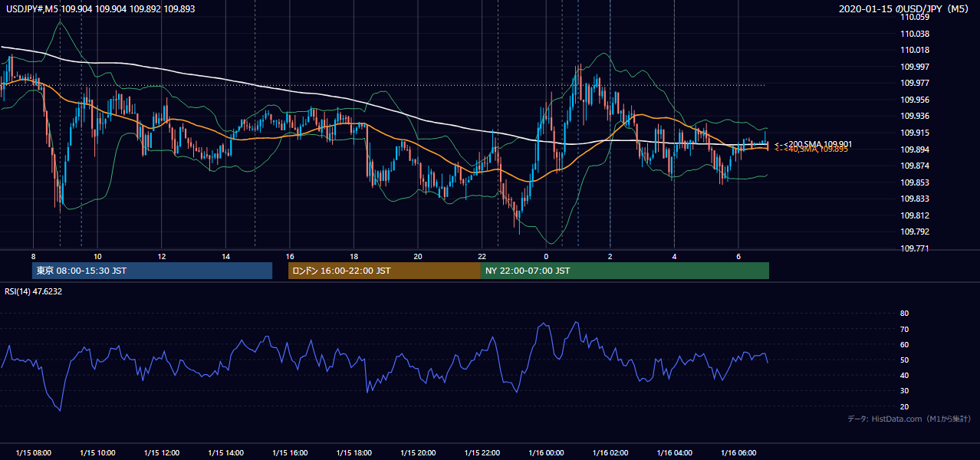This screenshot has width=980, height=460.
Task: Click price axis value 110.038
Action: click(915, 34)
